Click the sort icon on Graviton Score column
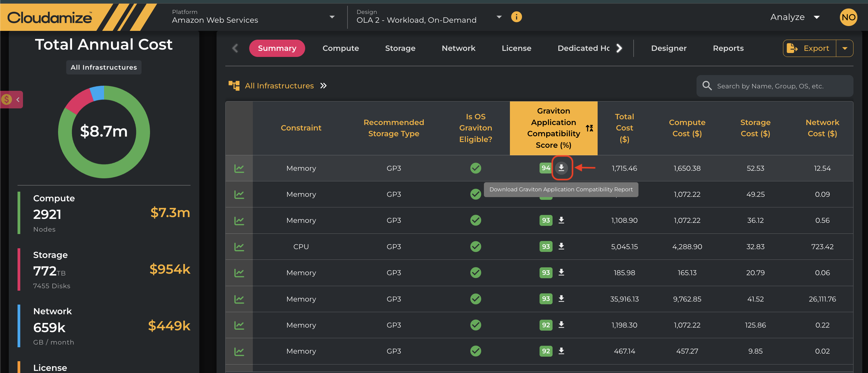868x373 pixels. 589,128
